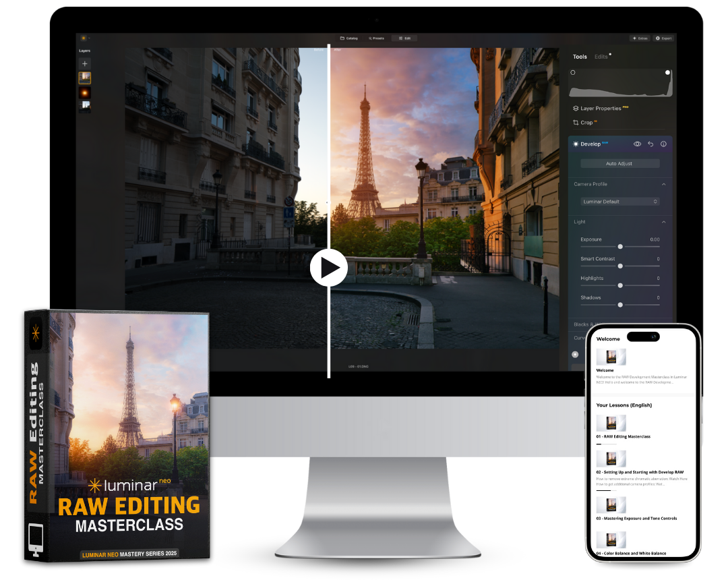Click the Smart Contrast value 0
Viewport: 728px width, 584px height.
[x=659, y=259]
